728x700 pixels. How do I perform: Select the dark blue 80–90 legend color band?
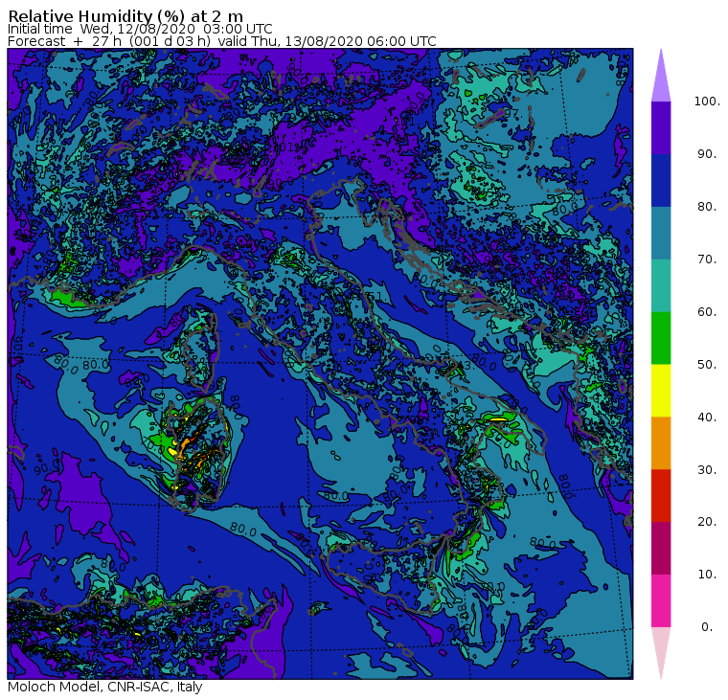pyautogui.click(x=661, y=181)
